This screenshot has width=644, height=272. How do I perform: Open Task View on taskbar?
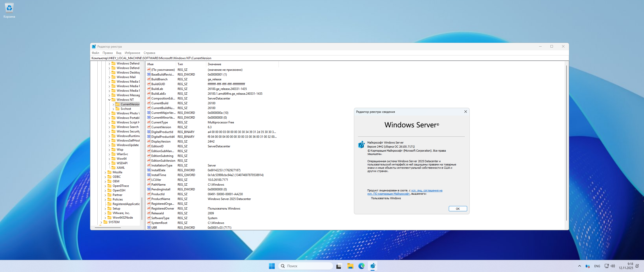point(339,266)
